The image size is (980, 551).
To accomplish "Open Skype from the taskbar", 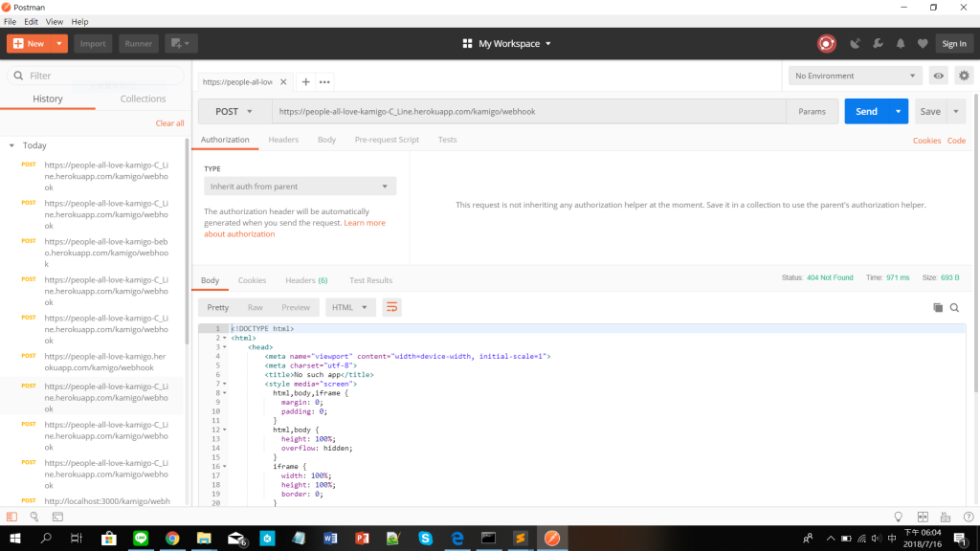I will (x=426, y=538).
